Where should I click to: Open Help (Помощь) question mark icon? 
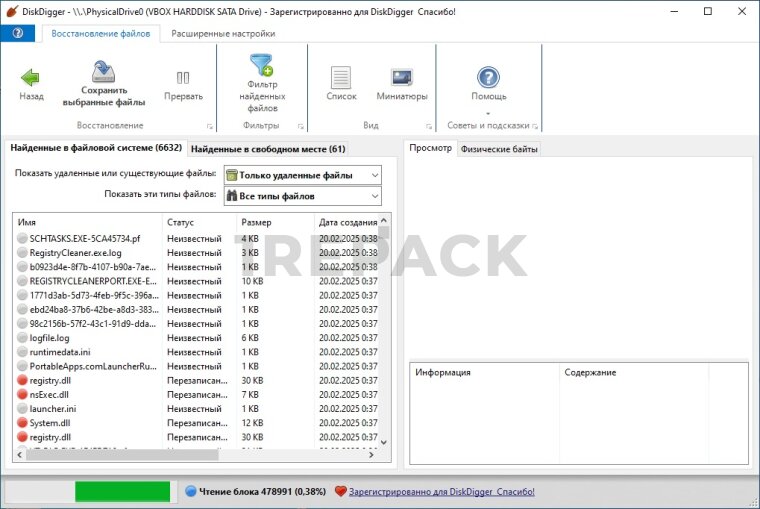click(x=488, y=77)
